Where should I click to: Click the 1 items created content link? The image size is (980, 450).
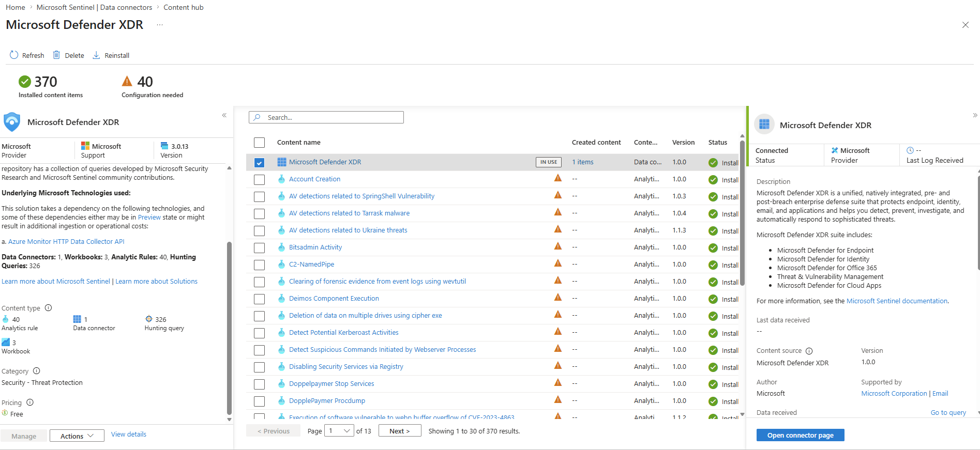tap(582, 162)
